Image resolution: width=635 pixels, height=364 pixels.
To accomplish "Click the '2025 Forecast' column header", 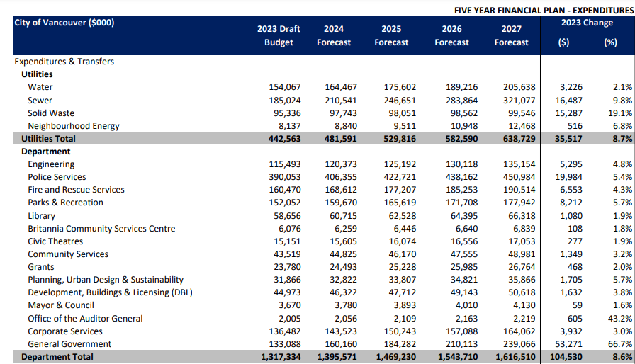I will coord(391,35).
